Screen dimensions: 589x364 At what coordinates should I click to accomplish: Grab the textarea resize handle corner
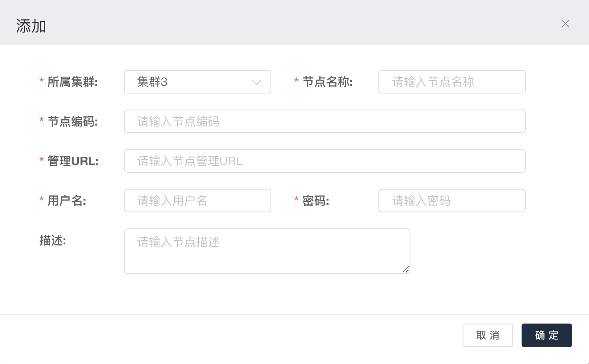tap(405, 269)
